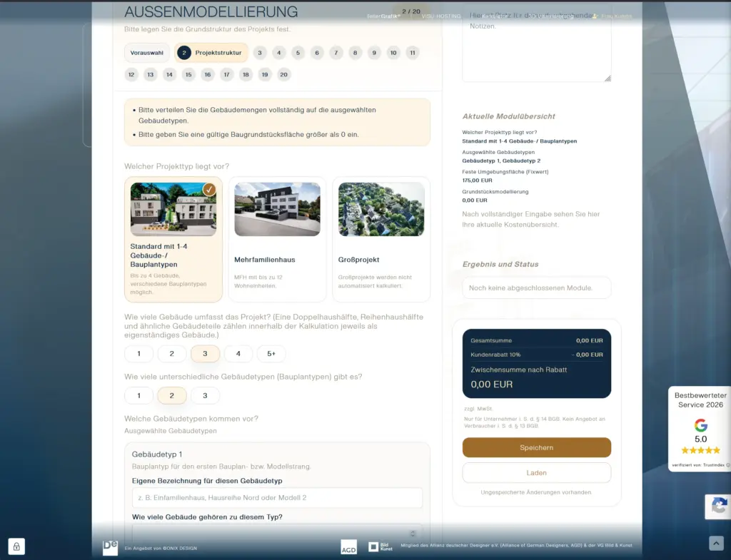Click the scroll-to-top arrow icon
This screenshot has height=560, width=731.
click(x=716, y=543)
